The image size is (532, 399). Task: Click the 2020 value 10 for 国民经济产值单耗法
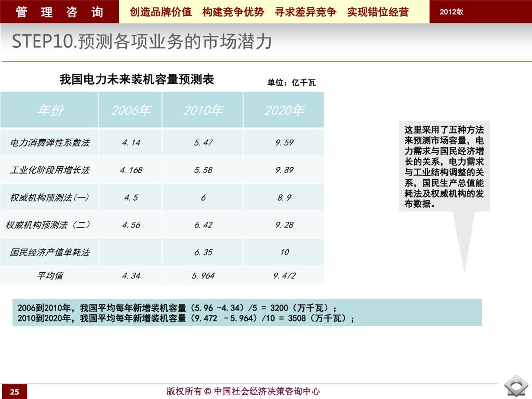(x=284, y=252)
